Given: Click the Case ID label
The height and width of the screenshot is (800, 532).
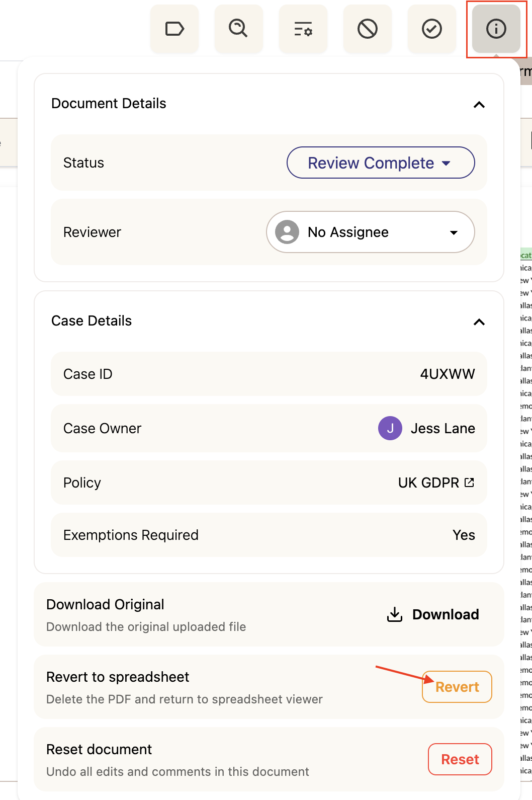Looking at the screenshot, I should click(x=88, y=374).
